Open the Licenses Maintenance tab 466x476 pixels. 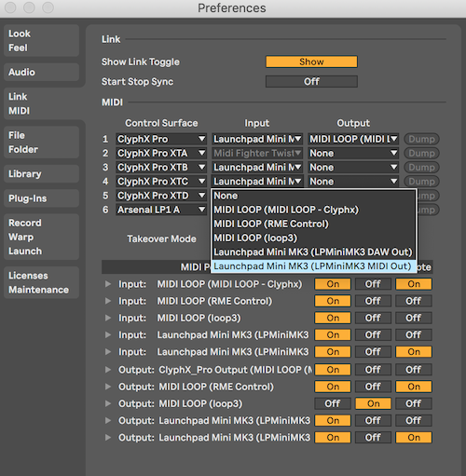point(41,282)
